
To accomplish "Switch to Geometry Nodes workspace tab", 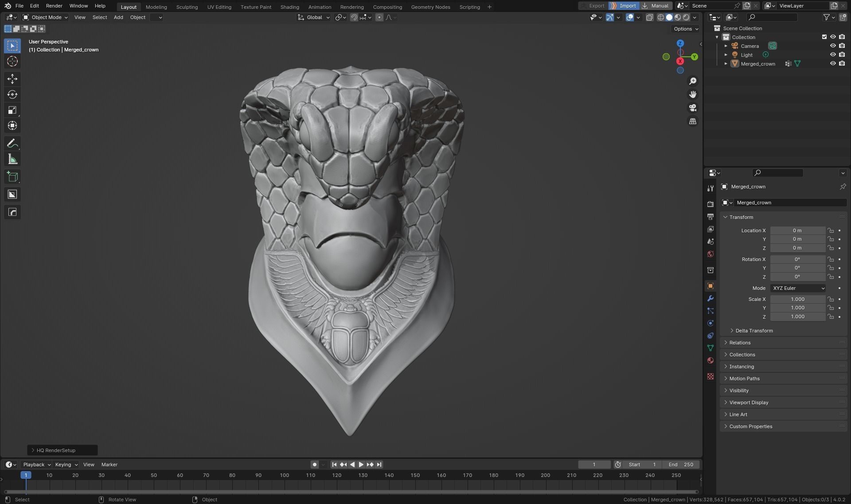I will coord(430,7).
